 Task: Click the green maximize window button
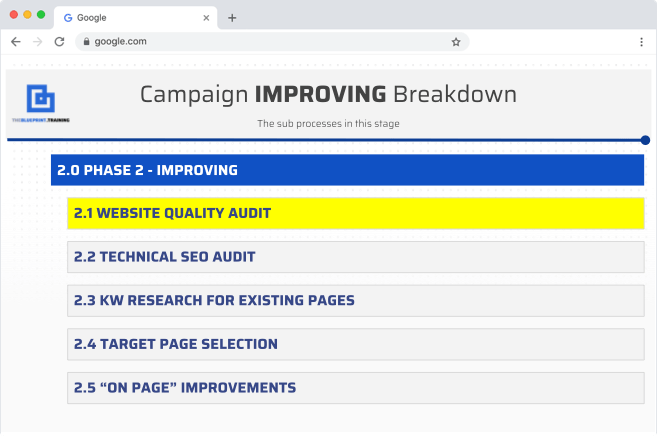(41, 15)
